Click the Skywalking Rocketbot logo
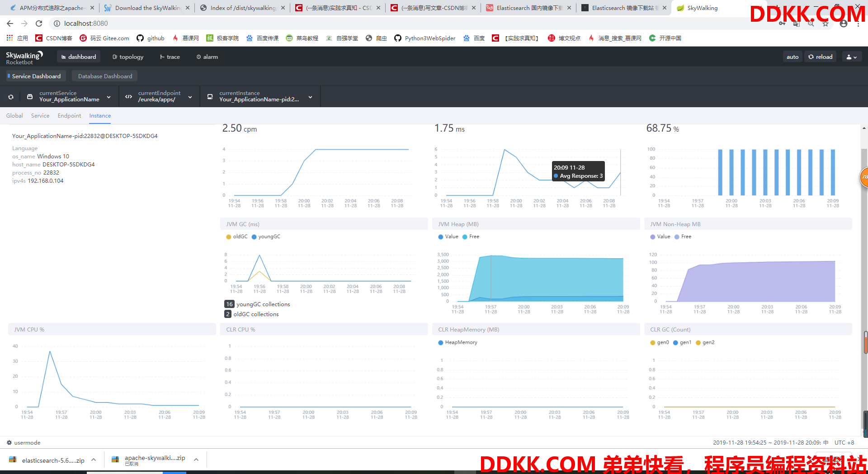 tap(24, 57)
